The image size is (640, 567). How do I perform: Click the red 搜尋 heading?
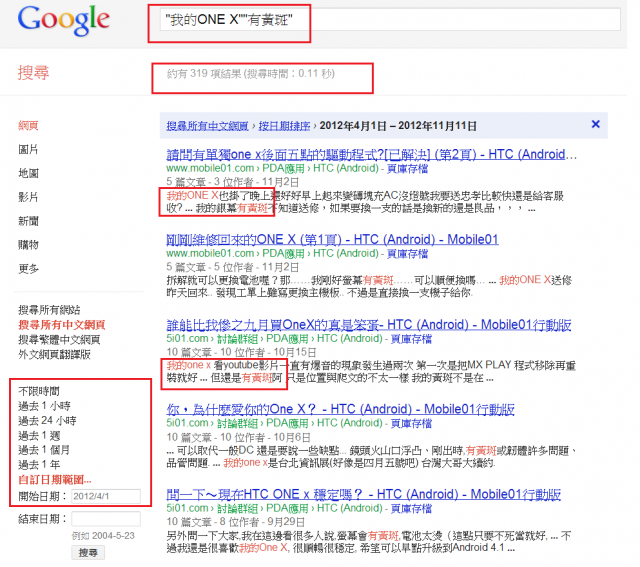coord(33,73)
